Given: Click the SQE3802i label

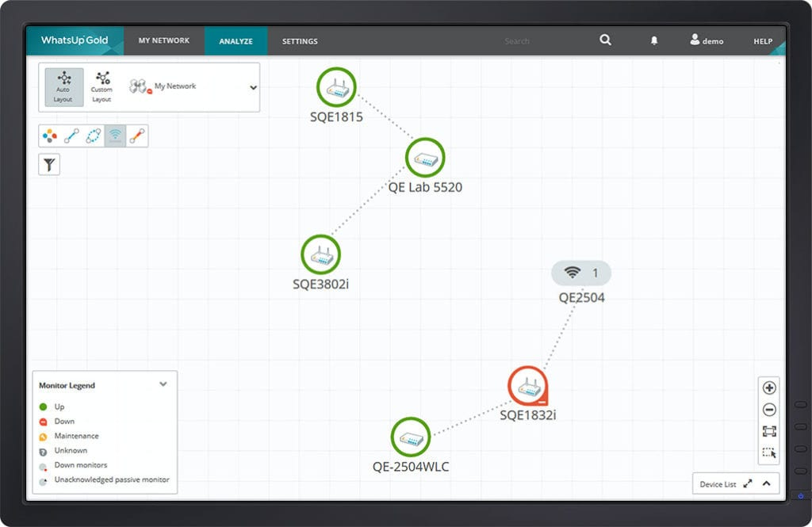Looking at the screenshot, I should click(320, 285).
